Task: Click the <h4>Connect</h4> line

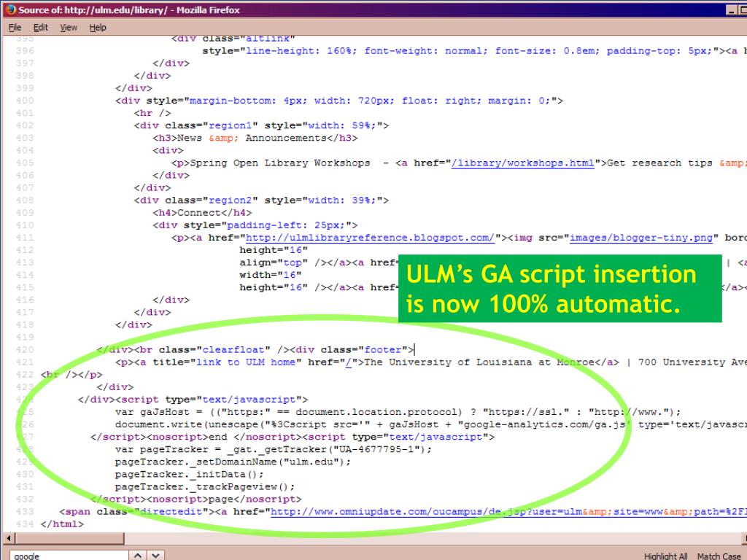Action: [x=202, y=213]
